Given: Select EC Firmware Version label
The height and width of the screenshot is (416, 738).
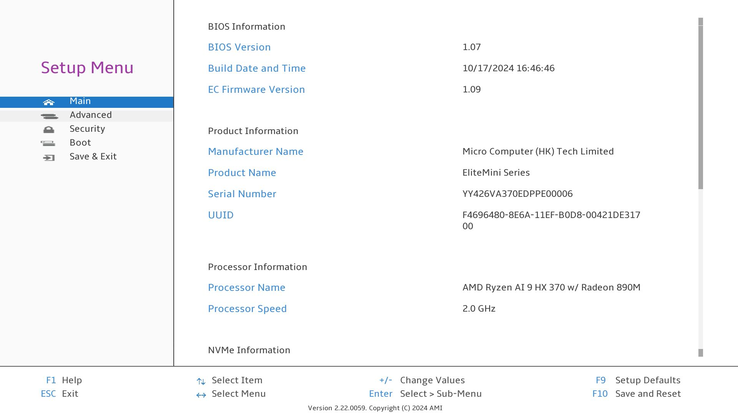Looking at the screenshot, I should coord(256,89).
